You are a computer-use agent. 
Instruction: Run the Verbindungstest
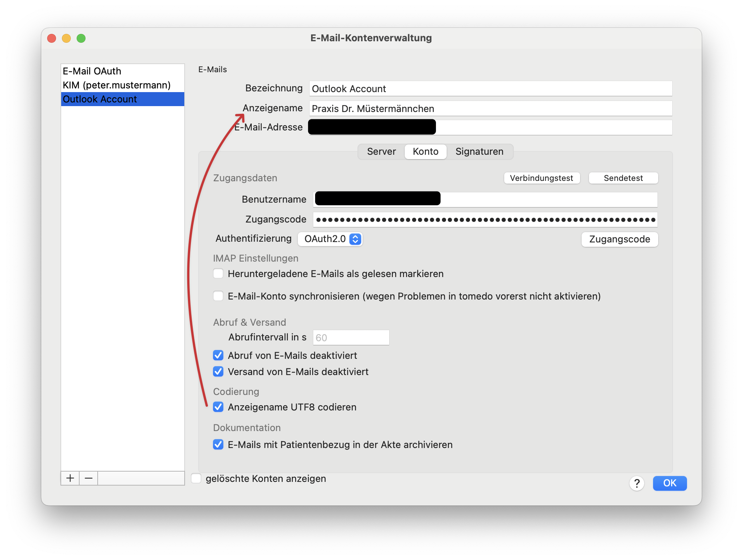pyautogui.click(x=542, y=178)
